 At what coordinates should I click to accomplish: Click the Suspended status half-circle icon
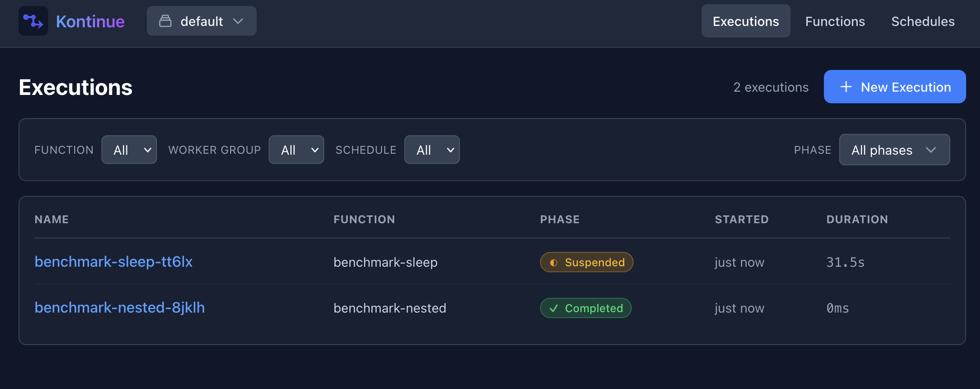[553, 263]
